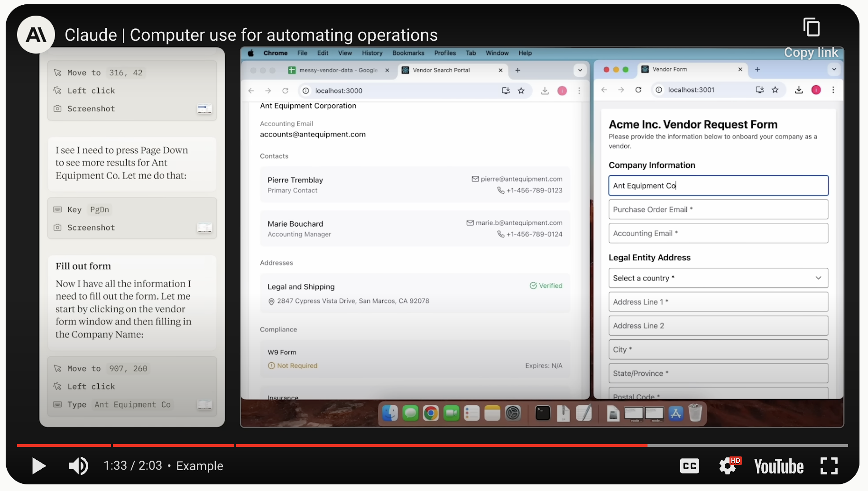Go back in the localhost:3000 window

click(251, 91)
